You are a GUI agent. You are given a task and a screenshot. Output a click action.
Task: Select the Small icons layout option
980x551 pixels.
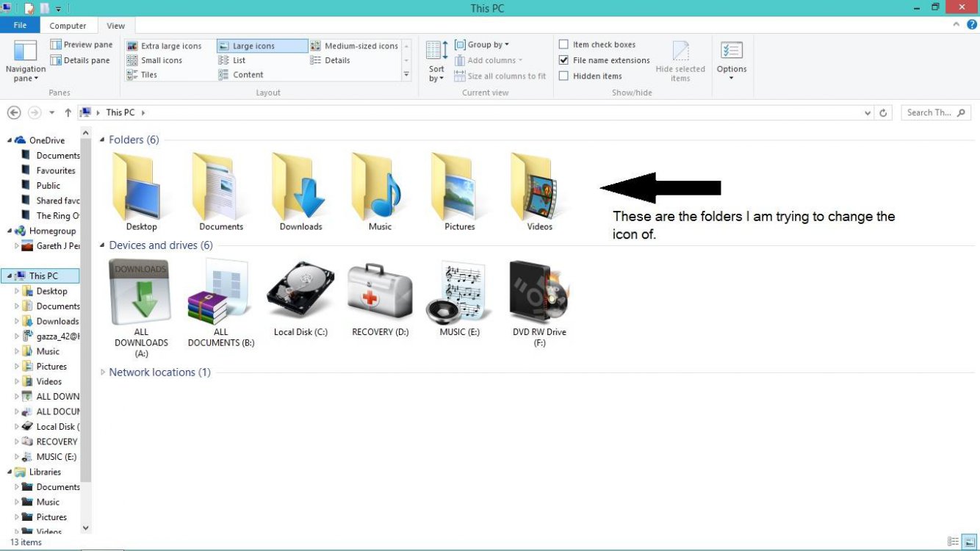coord(156,60)
